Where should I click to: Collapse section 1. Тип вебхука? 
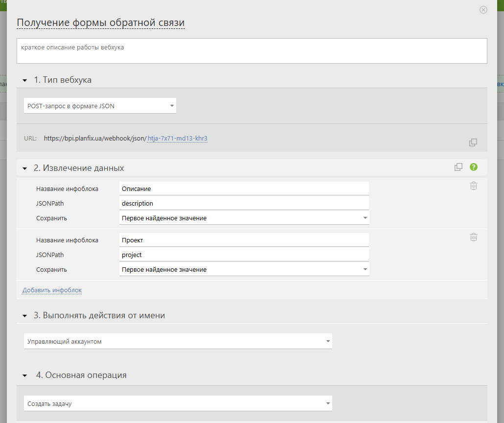[25, 80]
